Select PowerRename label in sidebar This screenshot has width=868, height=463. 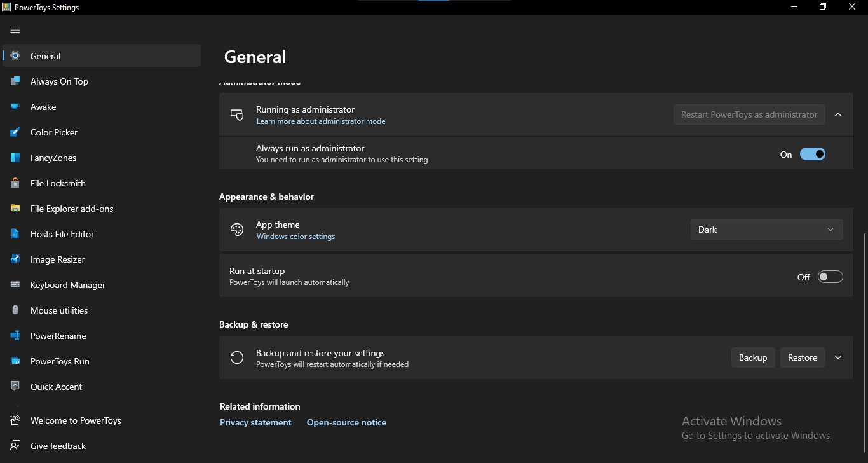[x=58, y=336]
